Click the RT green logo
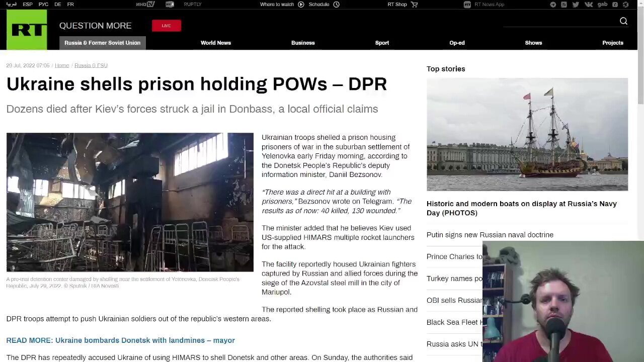 [x=27, y=30]
